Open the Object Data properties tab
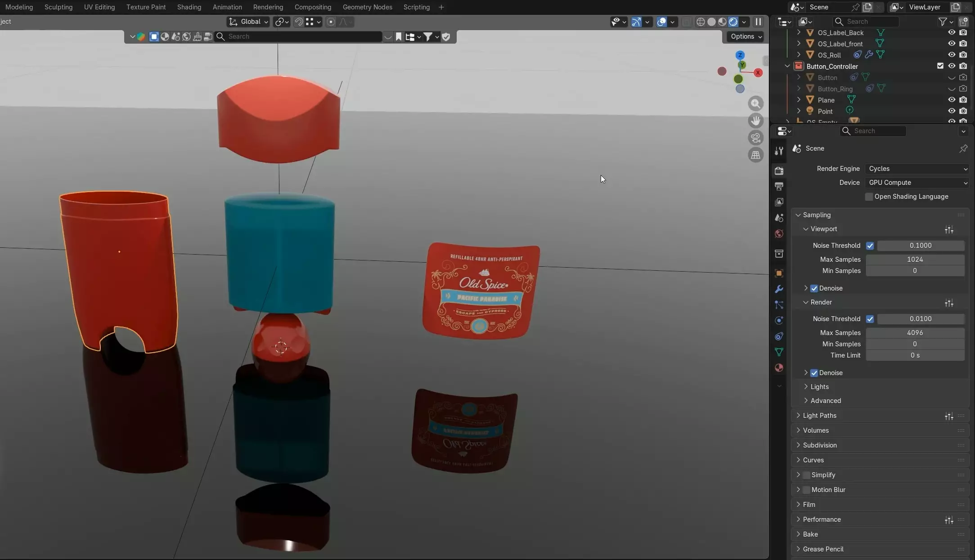975x560 pixels. click(779, 352)
